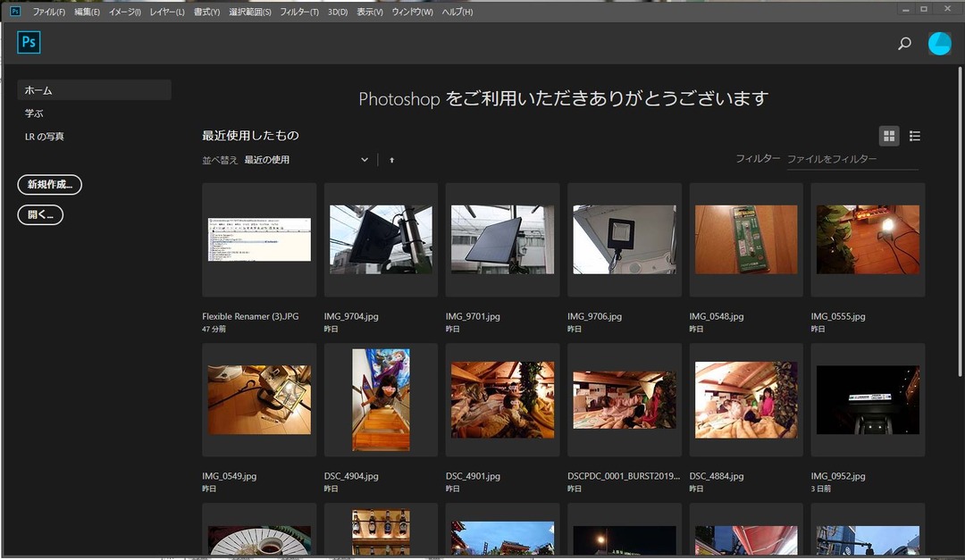Click the 最近使用したもの heading
965x560 pixels.
(250, 136)
